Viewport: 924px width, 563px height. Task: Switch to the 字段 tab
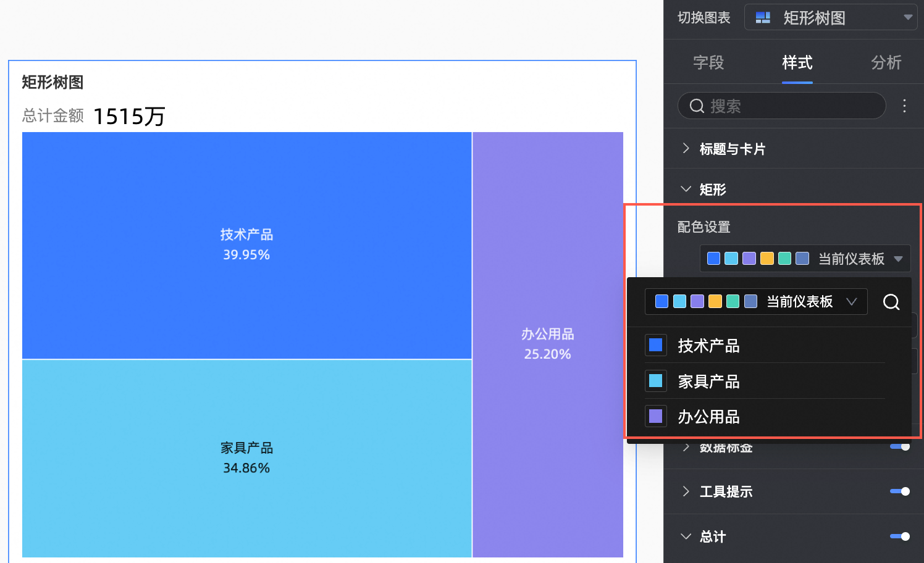708,62
